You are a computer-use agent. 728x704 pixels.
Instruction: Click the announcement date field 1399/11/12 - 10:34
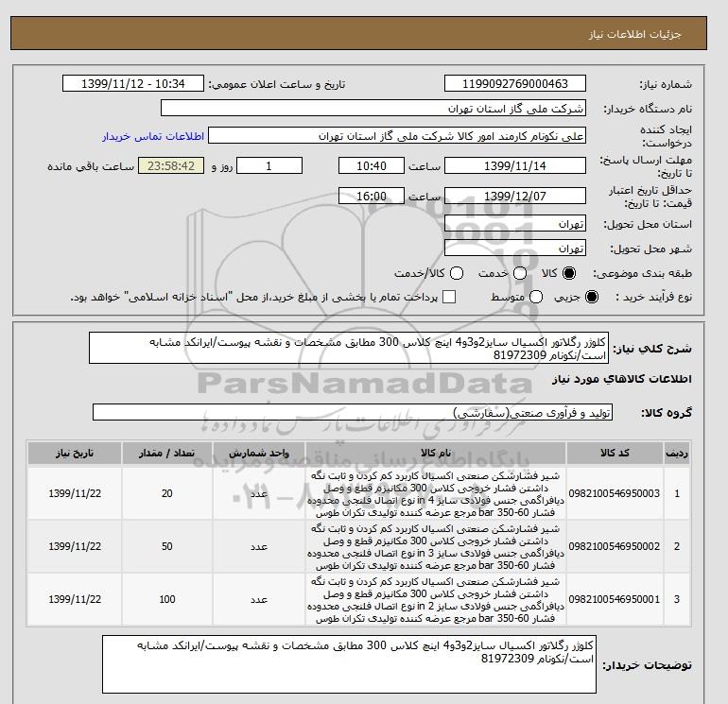coord(132,83)
